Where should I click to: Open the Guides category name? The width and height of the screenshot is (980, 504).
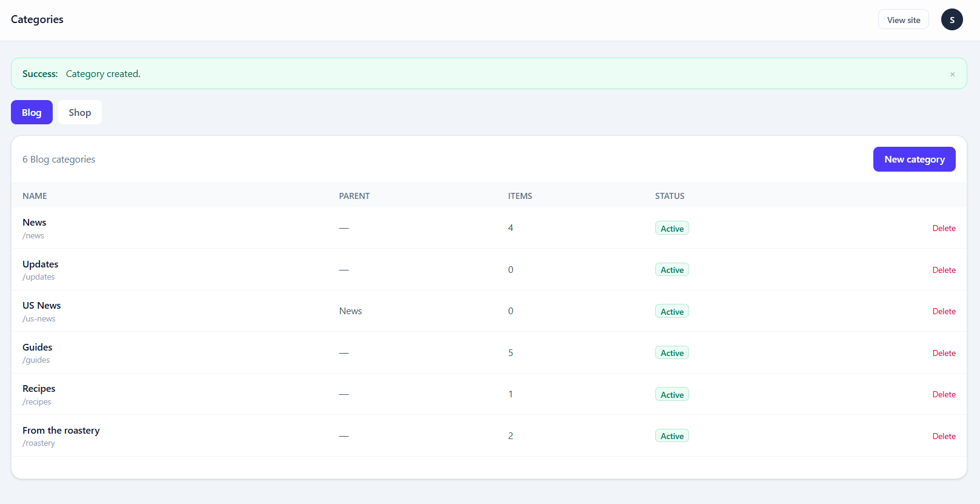tap(38, 347)
